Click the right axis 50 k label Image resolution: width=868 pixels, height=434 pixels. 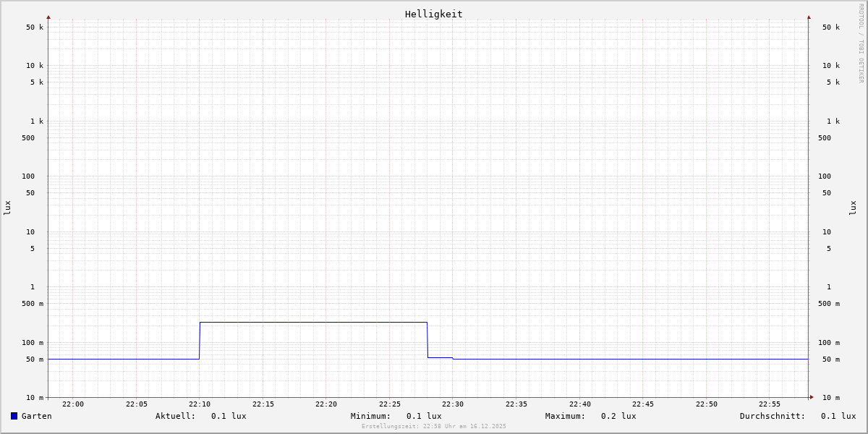(x=831, y=27)
